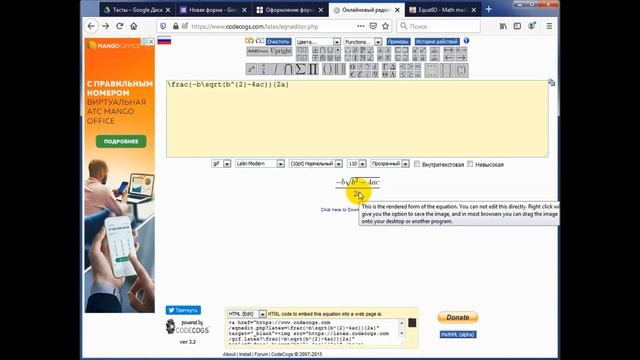Open the gif image format dropdown
Screen dimensions: 640x360
click(x=221, y=164)
